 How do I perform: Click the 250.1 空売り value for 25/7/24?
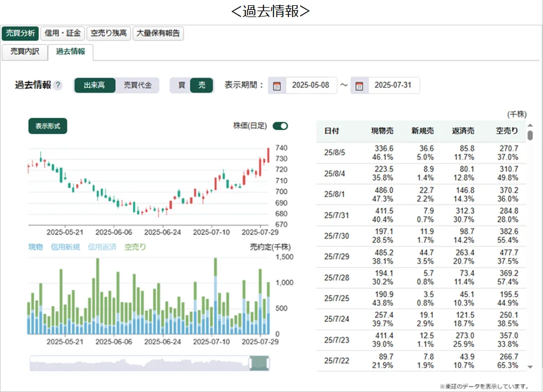[x=509, y=315]
